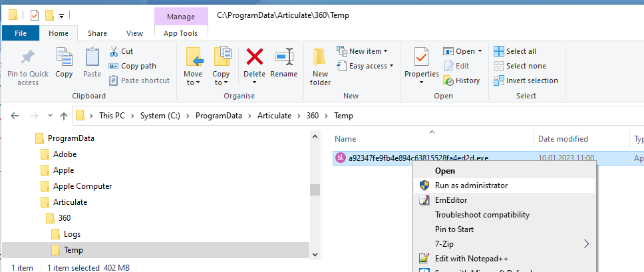Select the Temp folder in tree
The width and height of the screenshot is (644, 272).
click(x=73, y=250)
